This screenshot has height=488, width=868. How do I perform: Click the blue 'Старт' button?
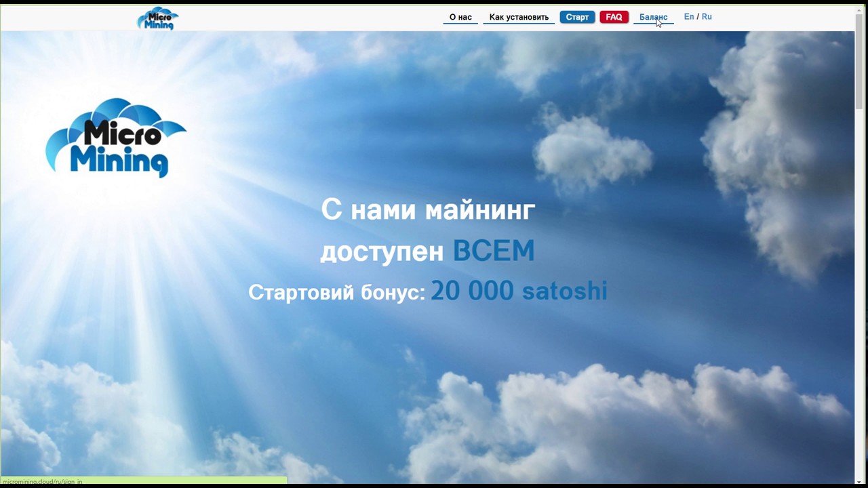(577, 17)
